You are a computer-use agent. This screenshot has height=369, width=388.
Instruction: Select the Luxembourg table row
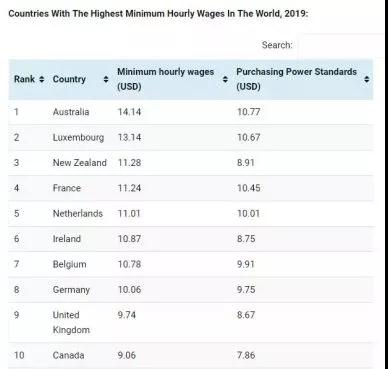tap(191, 137)
